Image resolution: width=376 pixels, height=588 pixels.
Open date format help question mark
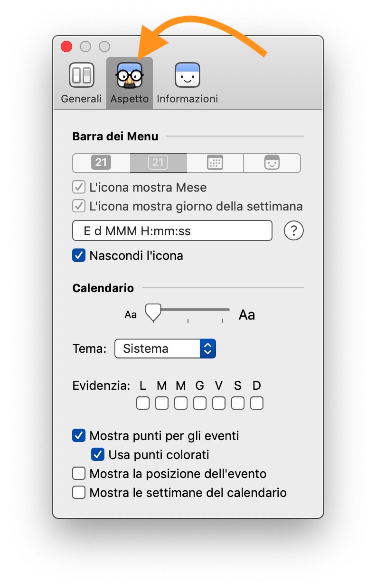[293, 231]
